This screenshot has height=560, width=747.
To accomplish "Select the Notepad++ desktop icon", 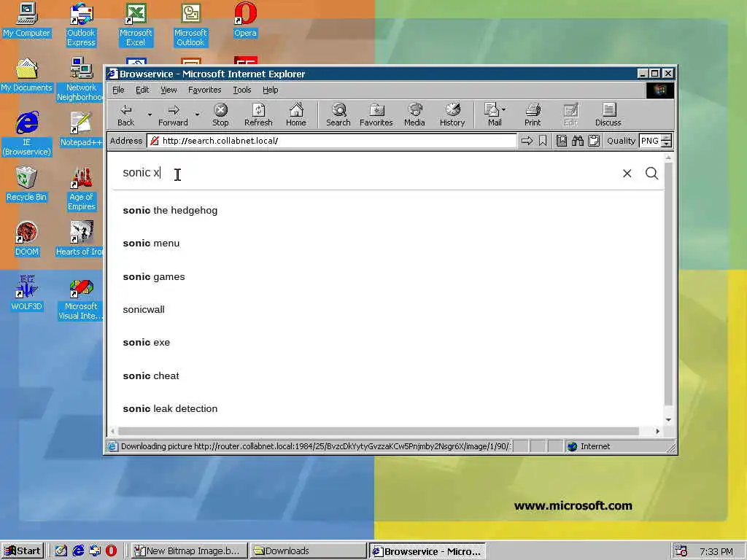I will [81, 130].
